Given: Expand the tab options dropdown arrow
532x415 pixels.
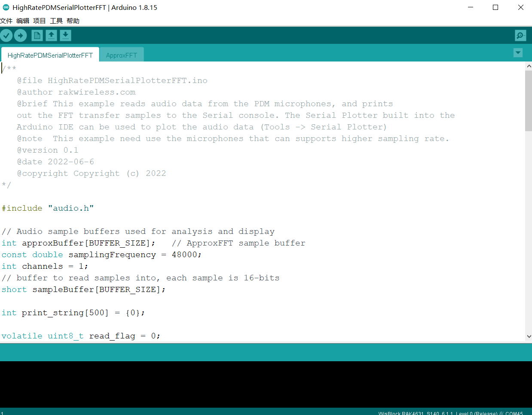Looking at the screenshot, I should tap(518, 52).
